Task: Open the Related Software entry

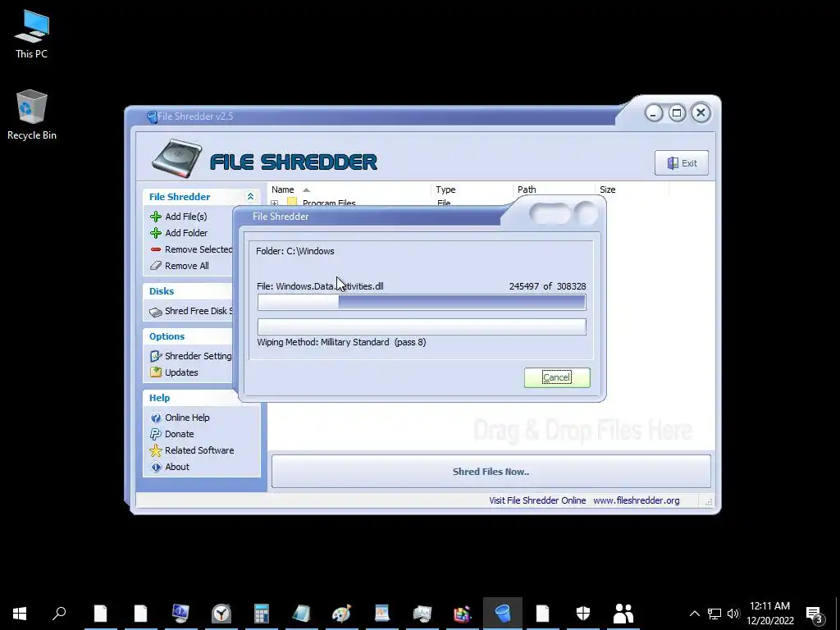Action: pyautogui.click(x=199, y=450)
